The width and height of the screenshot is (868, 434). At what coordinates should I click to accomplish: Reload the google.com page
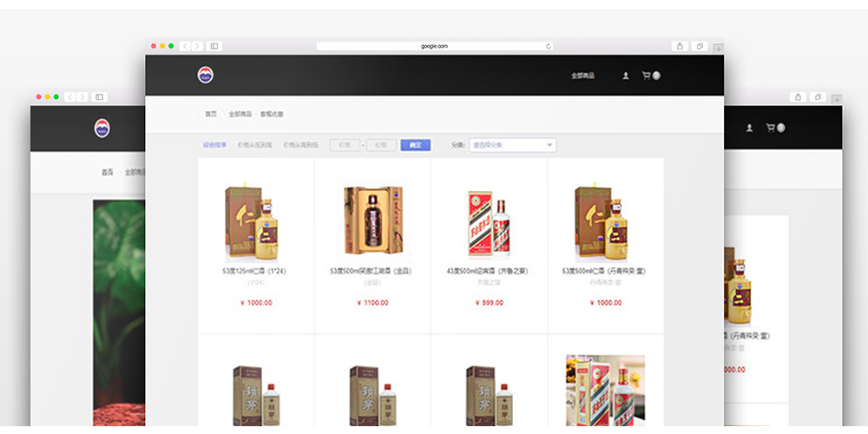(548, 47)
